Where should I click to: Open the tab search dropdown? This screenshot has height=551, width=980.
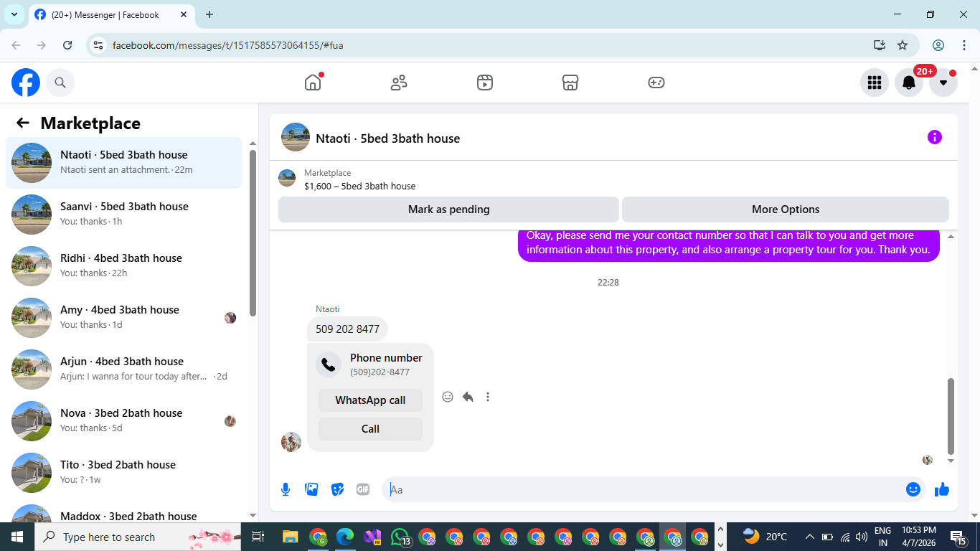click(x=14, y=14)
